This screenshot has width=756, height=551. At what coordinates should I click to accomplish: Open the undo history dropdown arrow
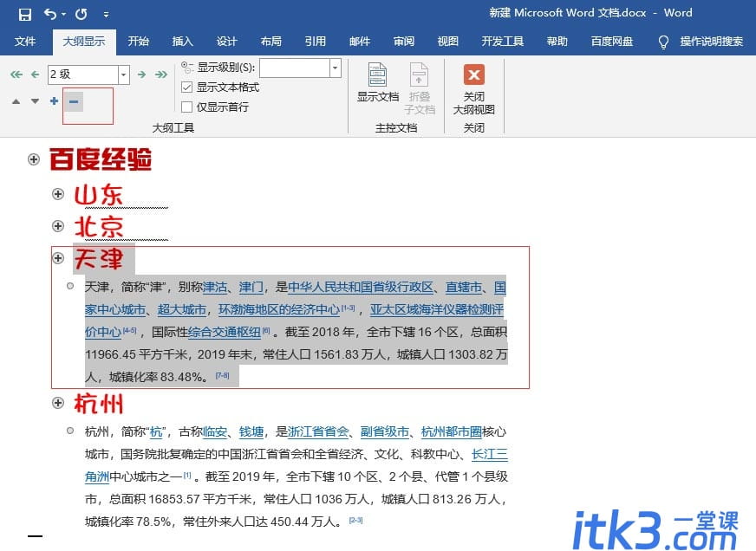63,15
